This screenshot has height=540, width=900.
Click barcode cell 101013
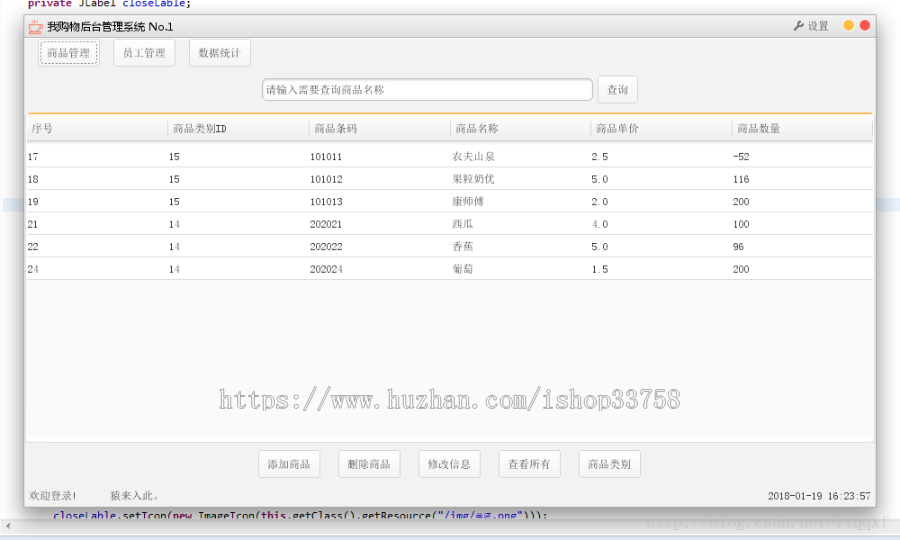point(325,201)
